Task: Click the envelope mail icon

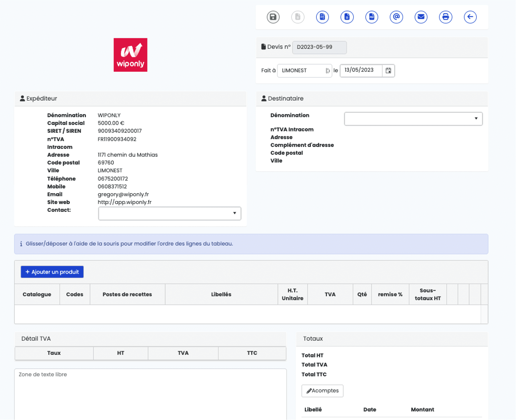Action: click(x=421, y=17)
